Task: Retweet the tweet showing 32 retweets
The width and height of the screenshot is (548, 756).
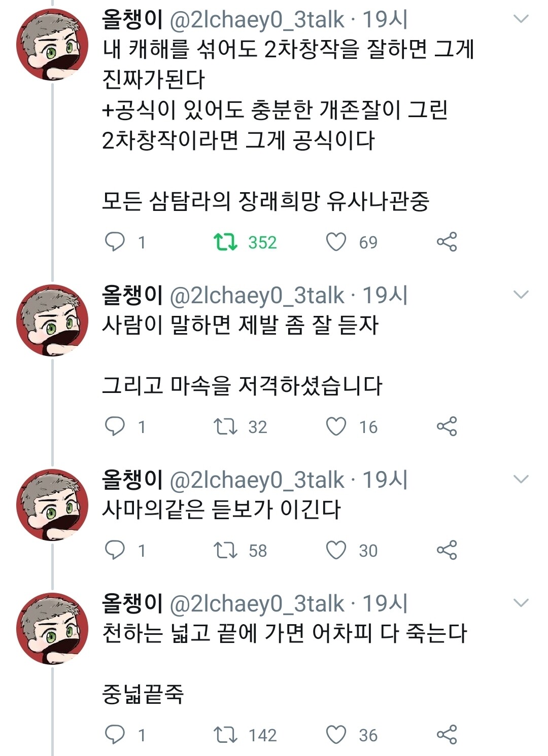Action: [225, 426]
